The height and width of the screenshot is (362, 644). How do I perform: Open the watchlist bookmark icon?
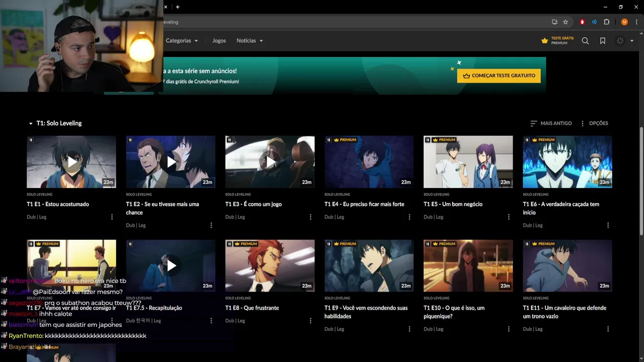coord(603,41)
